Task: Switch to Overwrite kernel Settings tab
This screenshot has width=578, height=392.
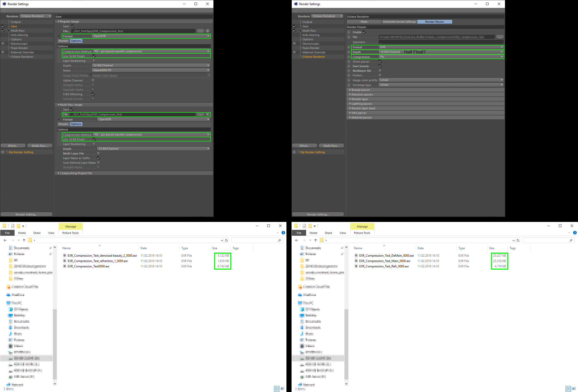Action: pyautogui.click(x=399, y=22)
